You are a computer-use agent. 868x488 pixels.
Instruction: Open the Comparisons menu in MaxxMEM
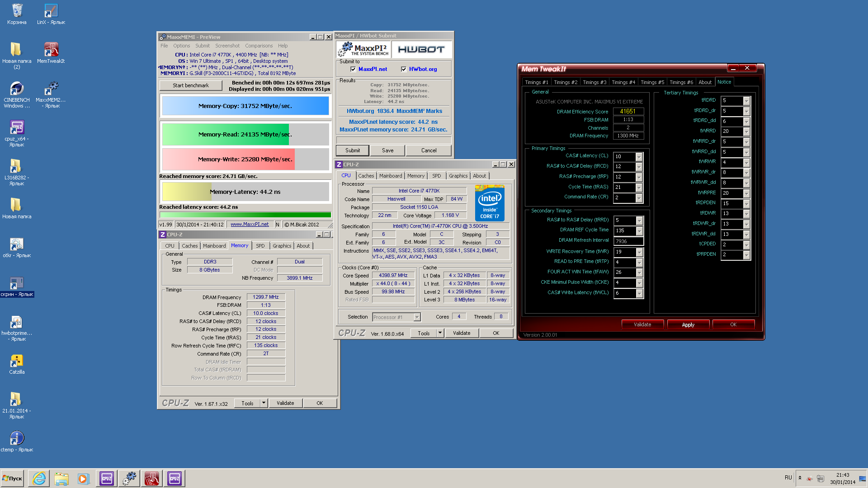pyautogui.click(x=259, y=46)
